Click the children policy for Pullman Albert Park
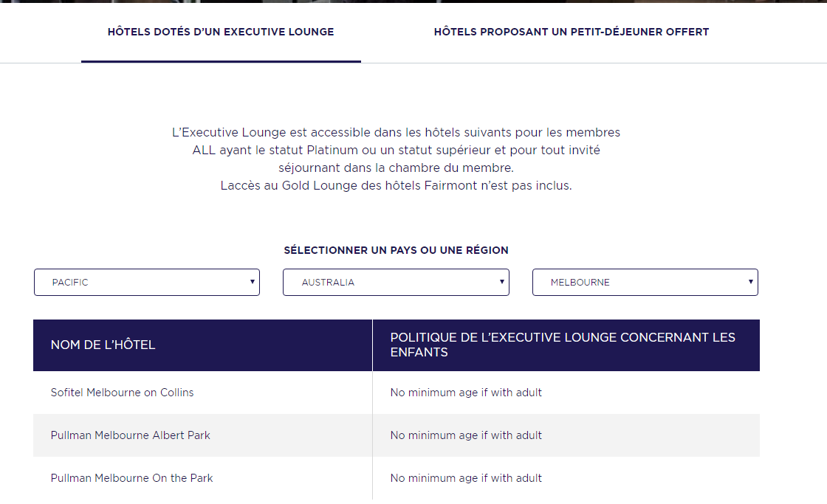The image size is (827, 504). (466, 435)
